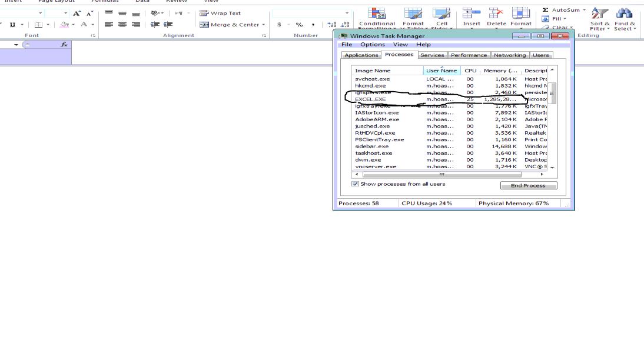Open Find & Select
The image size is (644, 357).
tap(625, 19)
